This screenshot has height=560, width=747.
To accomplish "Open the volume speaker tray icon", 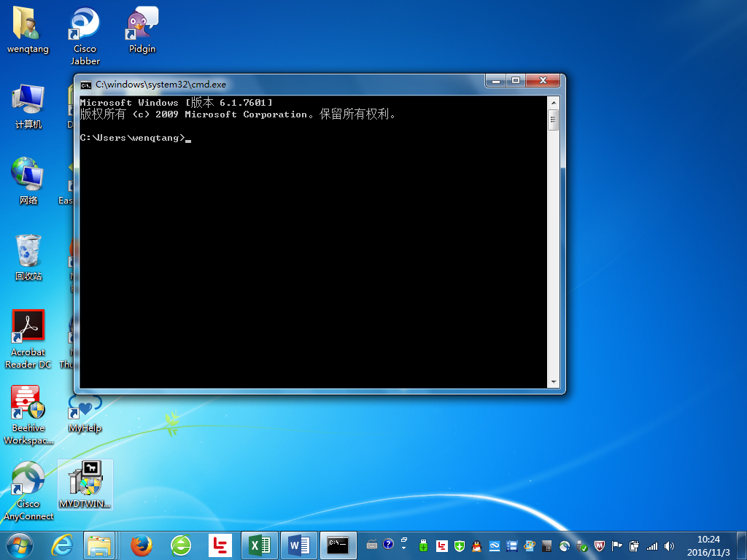I will (x=670, y=546).
